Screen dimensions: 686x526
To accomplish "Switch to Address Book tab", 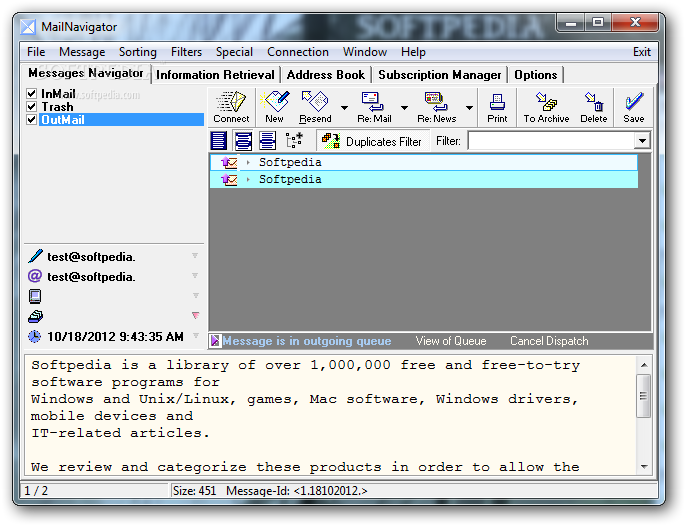I will (x=326, y=75).
